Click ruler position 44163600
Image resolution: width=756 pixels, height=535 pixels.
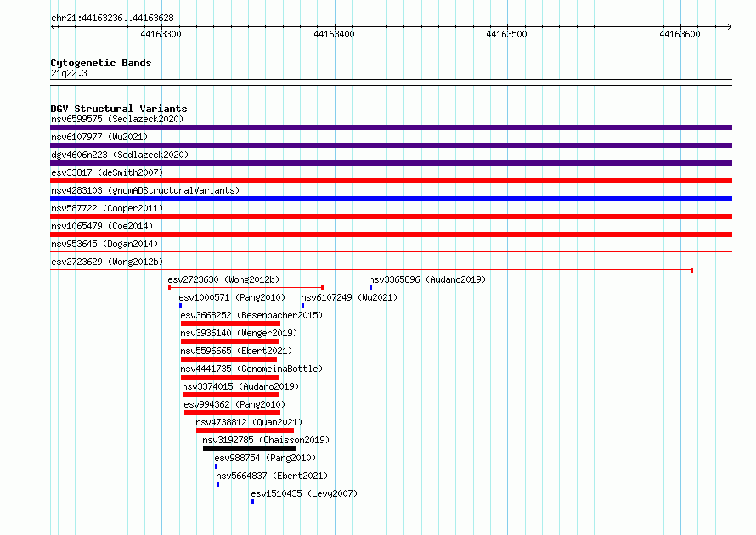pyautogui.click(x=680, y=34)
